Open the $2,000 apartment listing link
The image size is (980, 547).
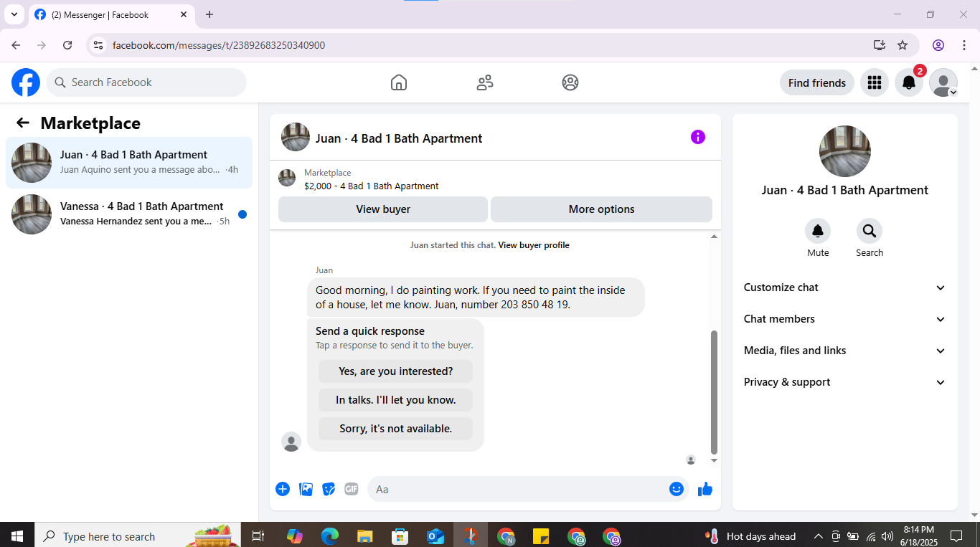pos(372,186)
